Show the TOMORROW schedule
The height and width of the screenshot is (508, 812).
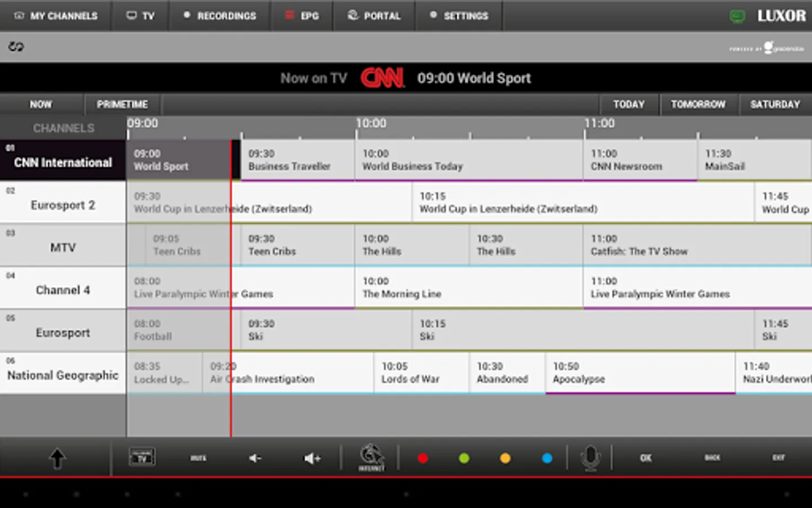click(x=698, y=104)
